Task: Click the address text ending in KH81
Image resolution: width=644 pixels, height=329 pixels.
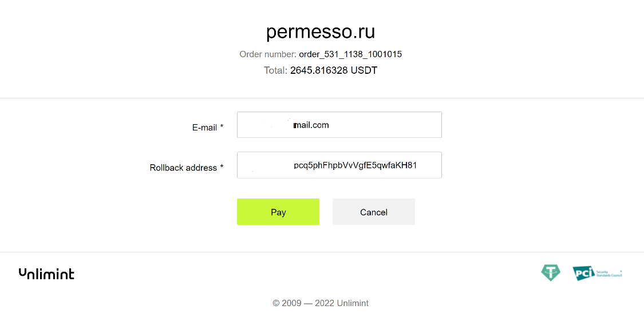Action: click(x=355, y=165)
